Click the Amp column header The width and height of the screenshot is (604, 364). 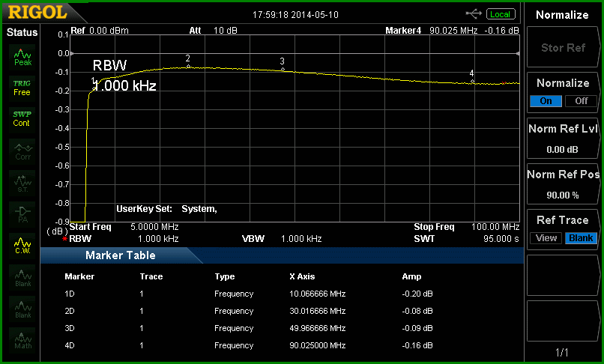tap(411, 276)
